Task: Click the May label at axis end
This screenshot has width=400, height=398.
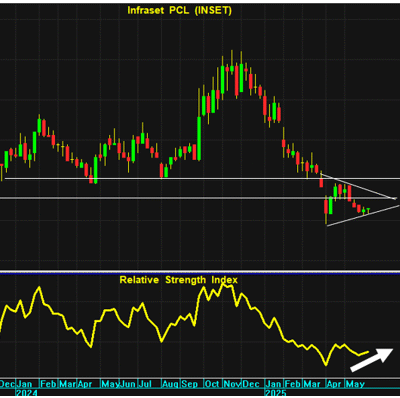Action: (x=355, y=384)
